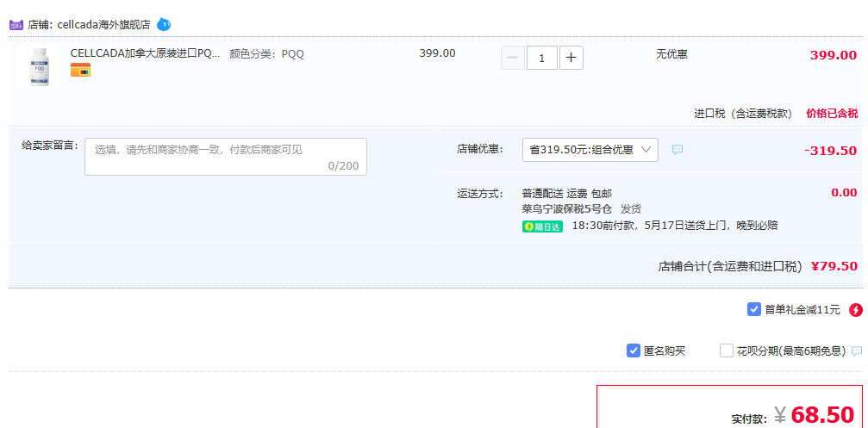Screen dimensions: 868x428
Task: Click the quantity field showing 1
Action: [x=542, y=58]
